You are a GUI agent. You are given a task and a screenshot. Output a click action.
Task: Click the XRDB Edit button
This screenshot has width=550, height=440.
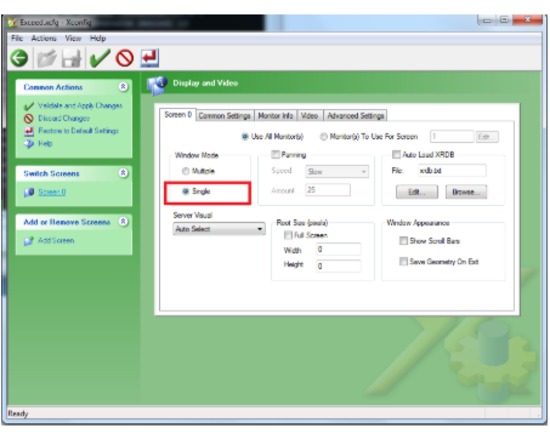click(417, 192)
